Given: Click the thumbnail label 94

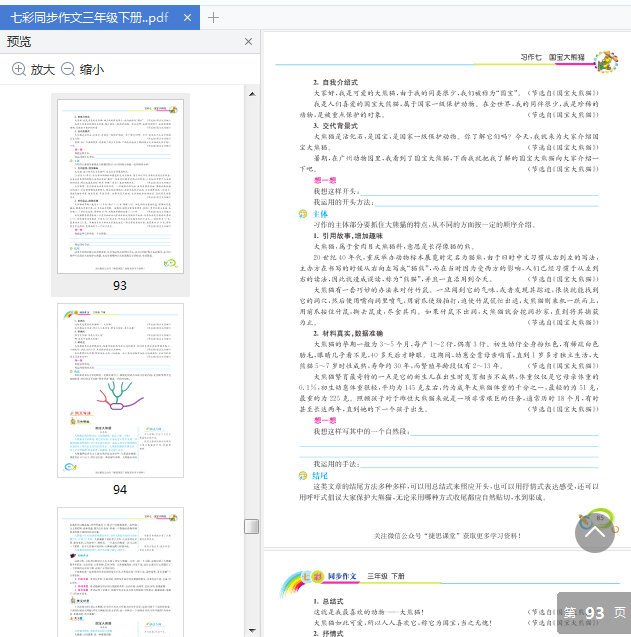Looking at the screenshot, I should tap(120, 490).
